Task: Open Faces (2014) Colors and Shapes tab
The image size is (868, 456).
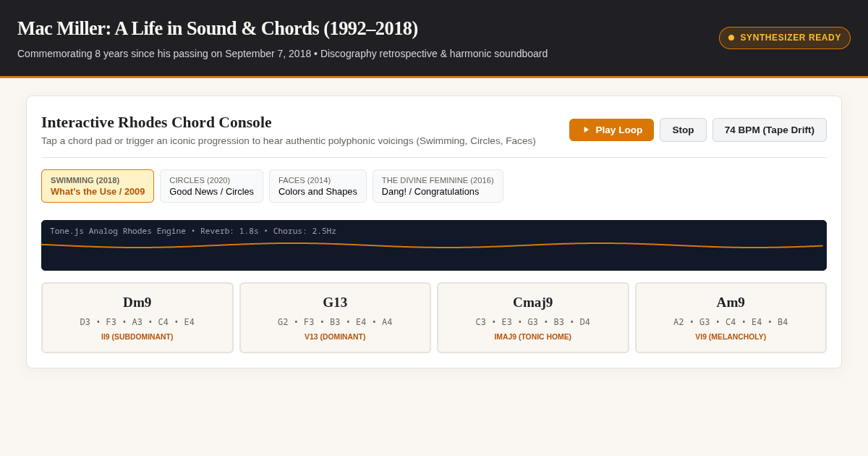Action: (318, 186)
